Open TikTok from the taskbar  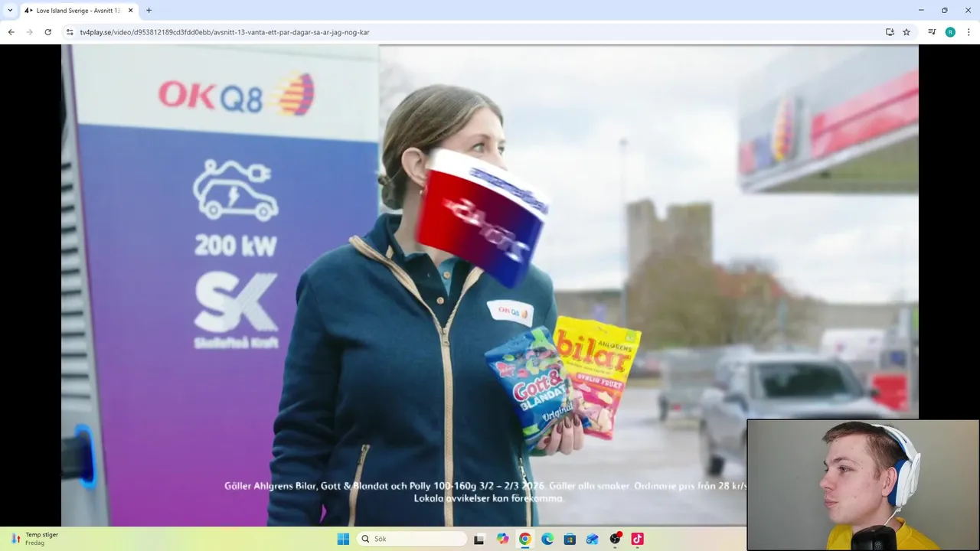(x=637, y=539)
